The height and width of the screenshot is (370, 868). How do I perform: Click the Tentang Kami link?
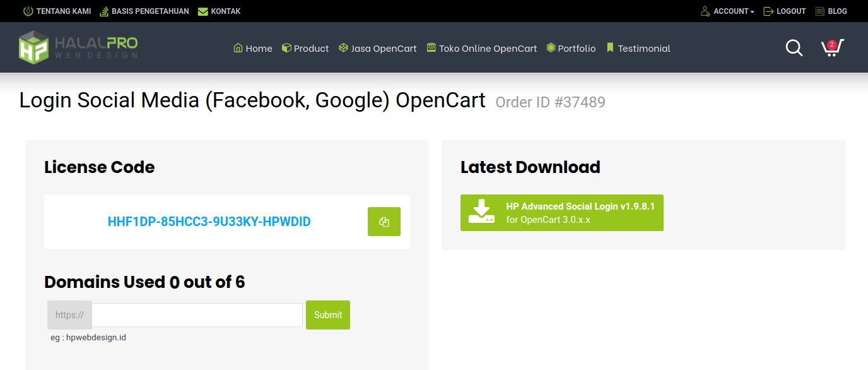click(57, 11)
